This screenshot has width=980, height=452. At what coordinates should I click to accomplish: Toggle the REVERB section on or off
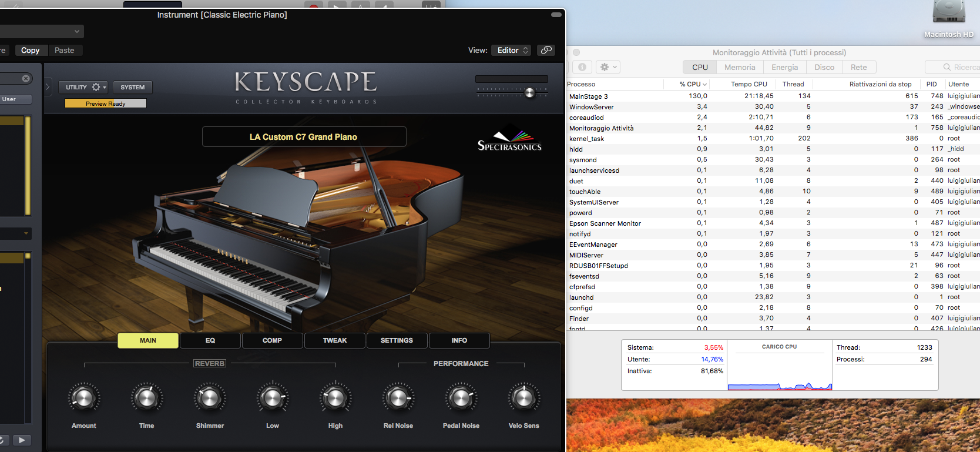tap(210, 364)
